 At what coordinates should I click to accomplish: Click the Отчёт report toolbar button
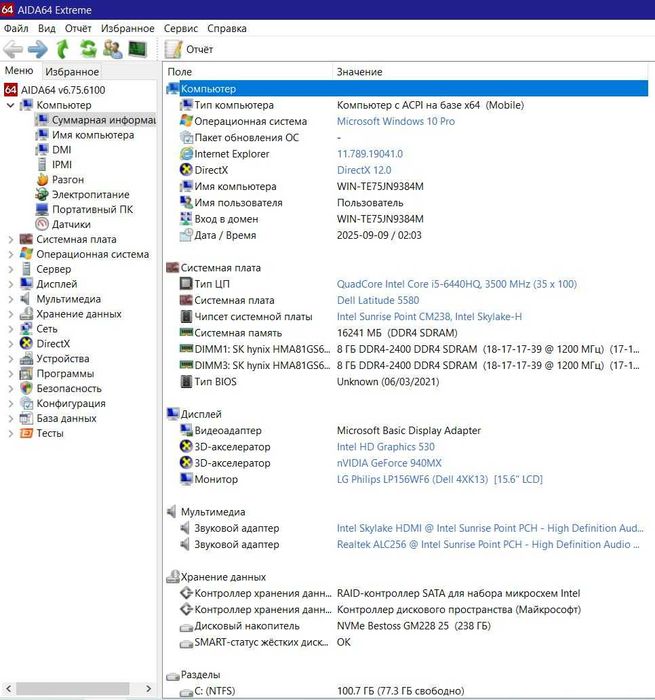pos(189,49)
